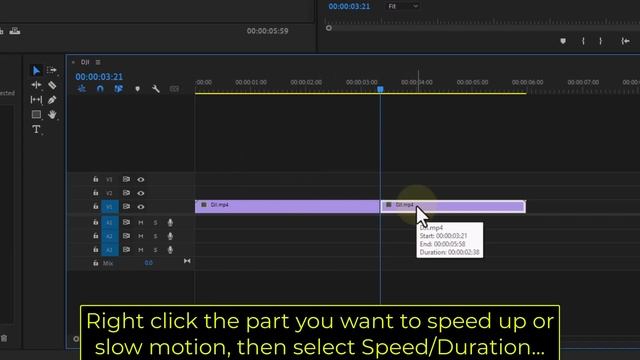Viewport: 640px width, 360px height.
Task: Click the Mix track end arrows icon
Action: click(x=187, y=261)
